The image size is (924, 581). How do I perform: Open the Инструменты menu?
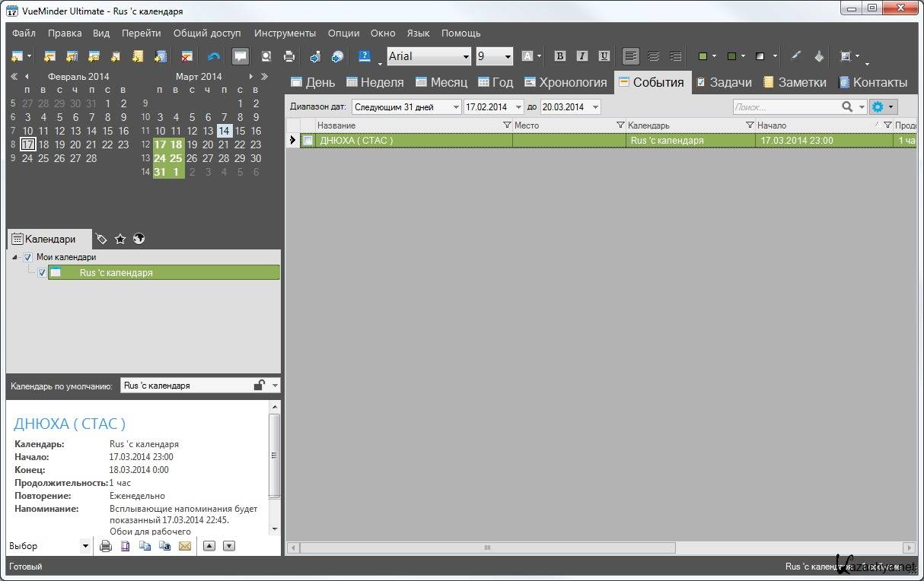pyautogui.click(x=285, y=33)
